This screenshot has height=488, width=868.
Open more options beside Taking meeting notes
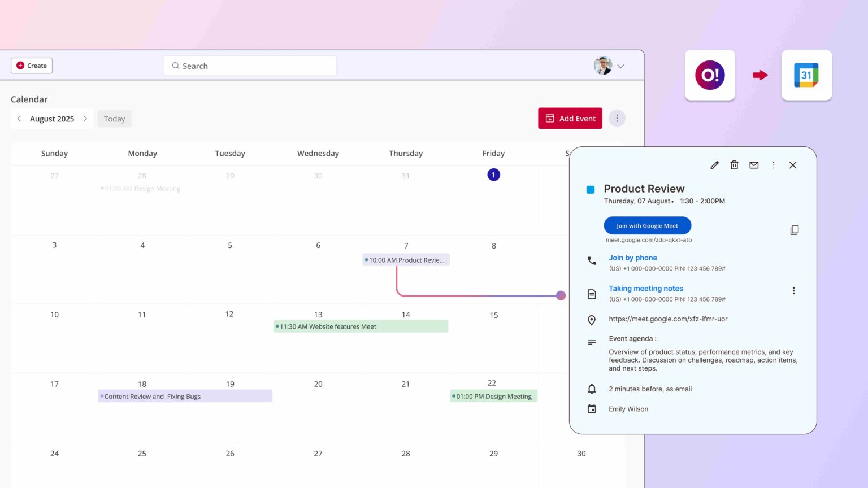pos(793,291)
